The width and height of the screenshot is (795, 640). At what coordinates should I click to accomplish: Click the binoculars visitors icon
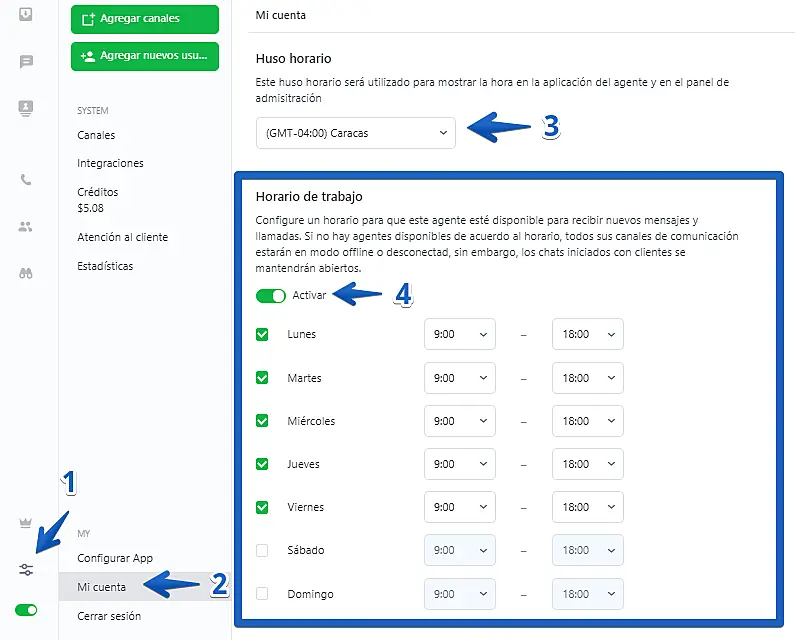[26, 273]
